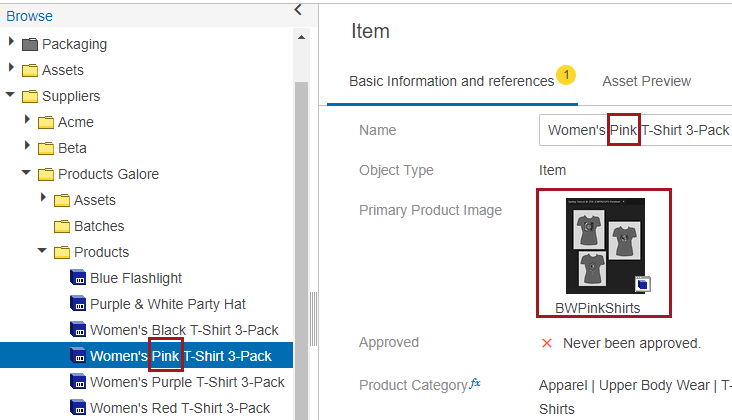Select Women's Red T-Shirt 3-Pack

pos(179,408)
